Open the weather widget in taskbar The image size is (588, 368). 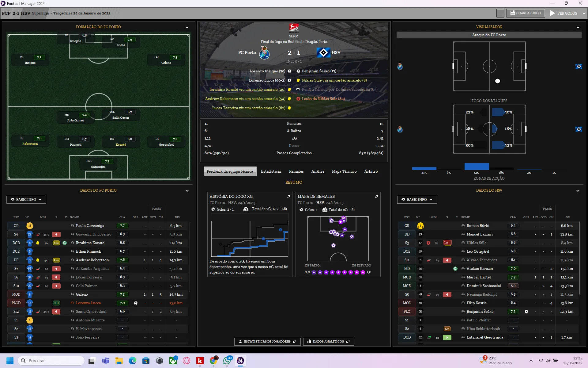coord(496,361)
